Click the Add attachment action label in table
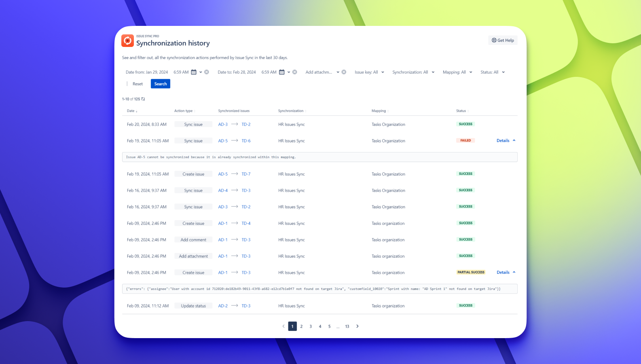 tap(193, 256)
